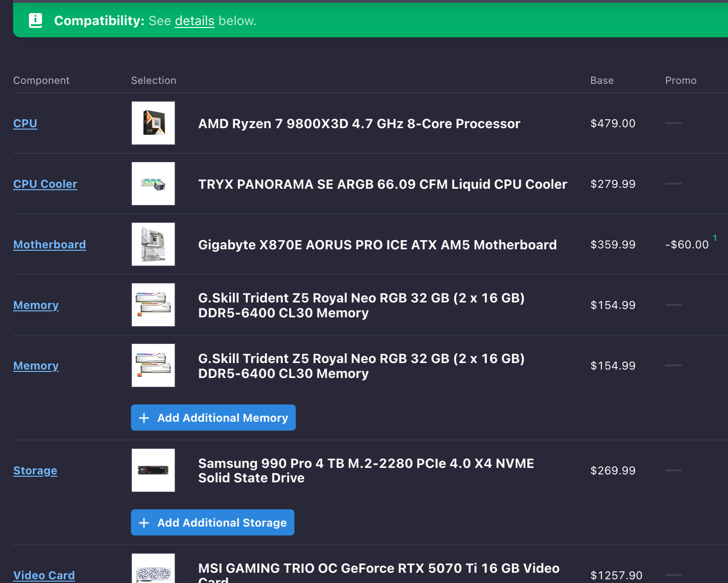
Task: Open the compatibility details link
Action: (x=194, y=21)
